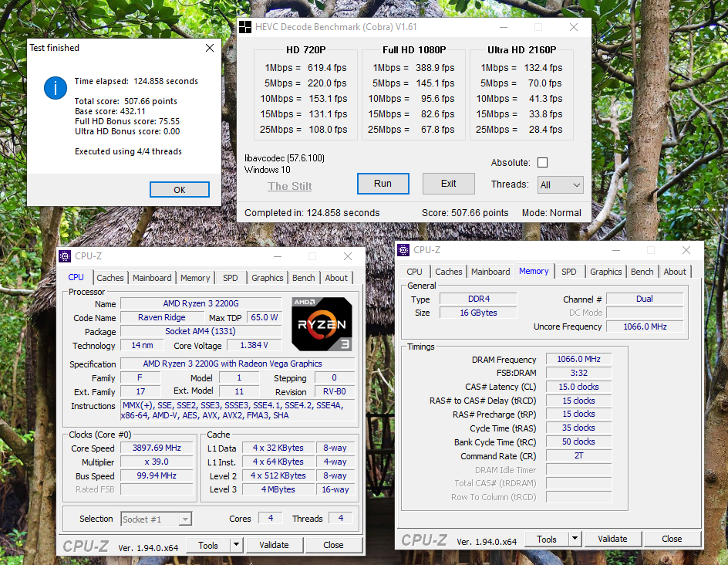The height and width of the screenshot is (565, 728).
Task: Click Close button in left CPU-Z window
Action: pos(333,545)
